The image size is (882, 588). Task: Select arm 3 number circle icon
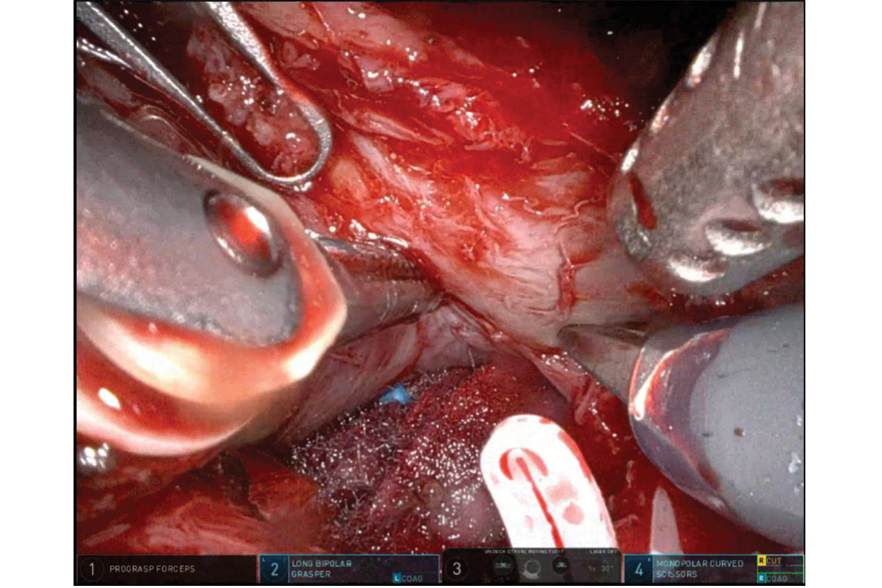click(x=456, y=569)
